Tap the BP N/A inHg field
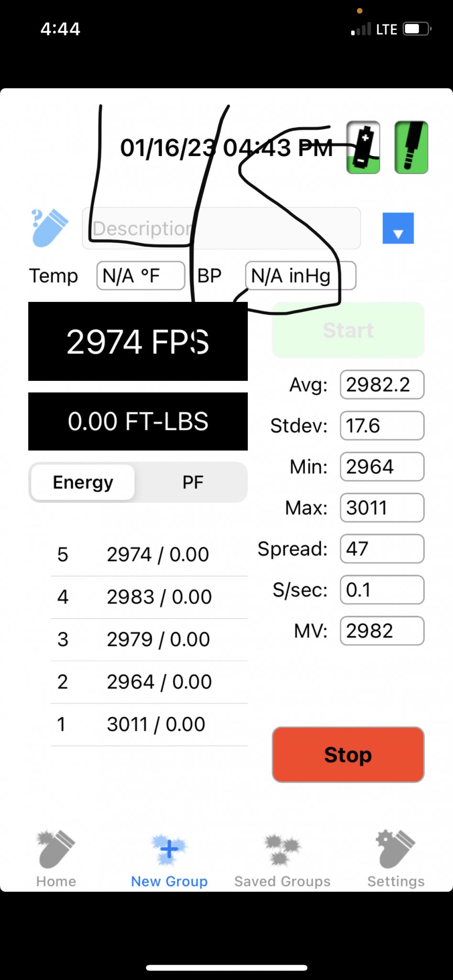 [300, 276]
